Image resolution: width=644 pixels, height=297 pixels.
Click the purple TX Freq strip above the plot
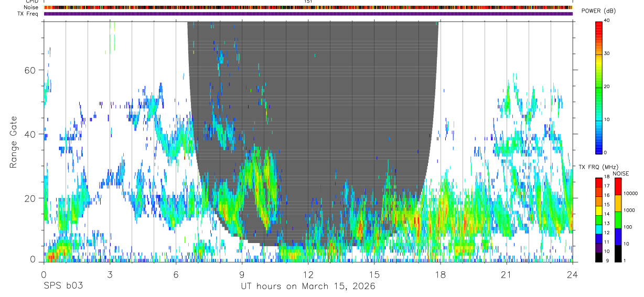[x=308, y=14]
